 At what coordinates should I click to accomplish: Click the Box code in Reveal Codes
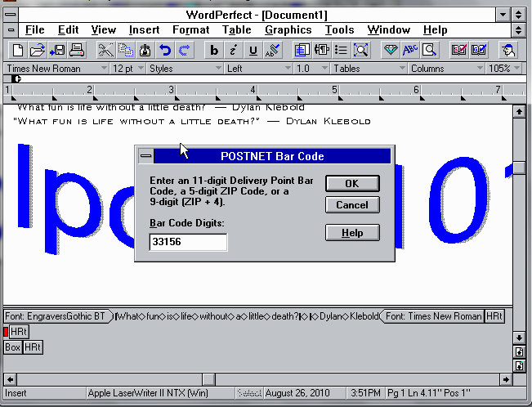13,347
